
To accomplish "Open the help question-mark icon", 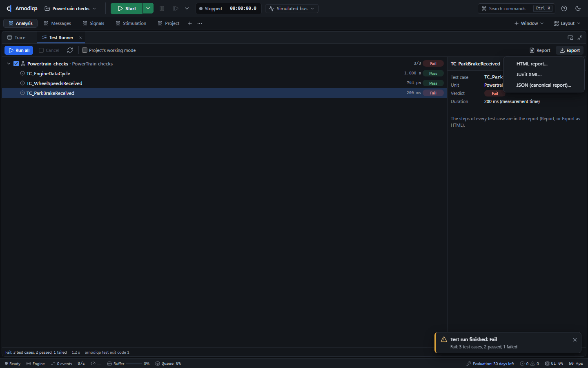I will point(564,9).
